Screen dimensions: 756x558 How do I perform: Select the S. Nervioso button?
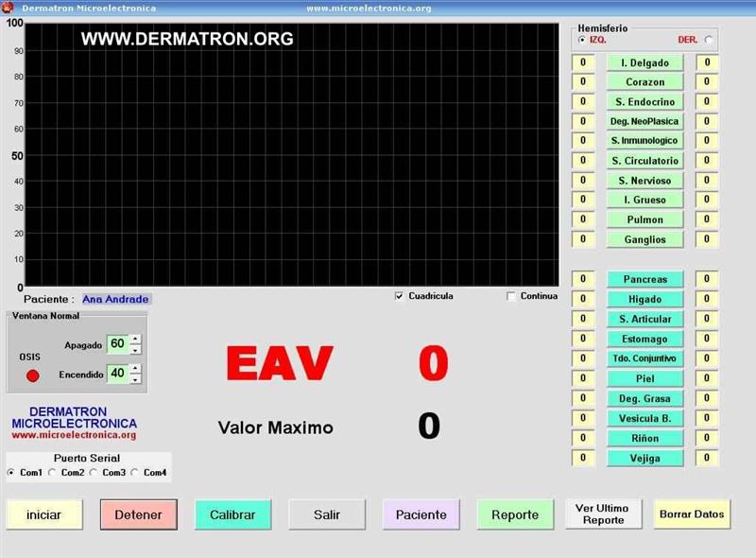tap(645, 181)
